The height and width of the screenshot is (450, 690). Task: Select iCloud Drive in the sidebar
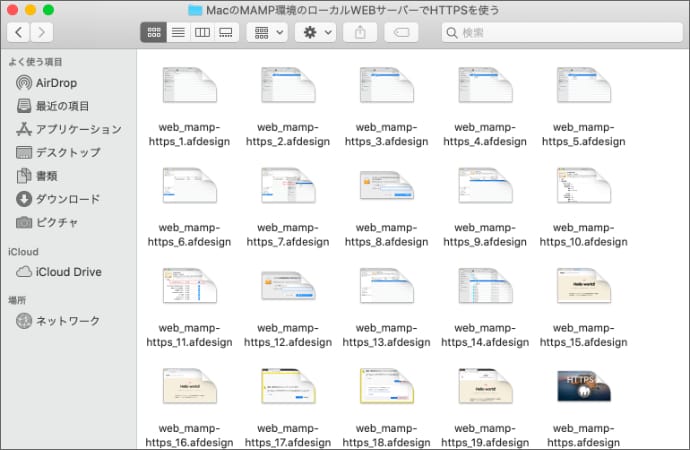(x=68, y=272)
